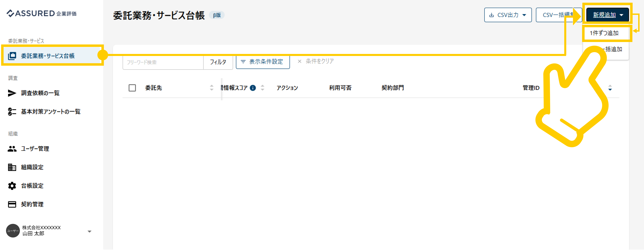Click the 契約管理 card icon
This screenshot has height=250, width=644.
tap(12, 204)
